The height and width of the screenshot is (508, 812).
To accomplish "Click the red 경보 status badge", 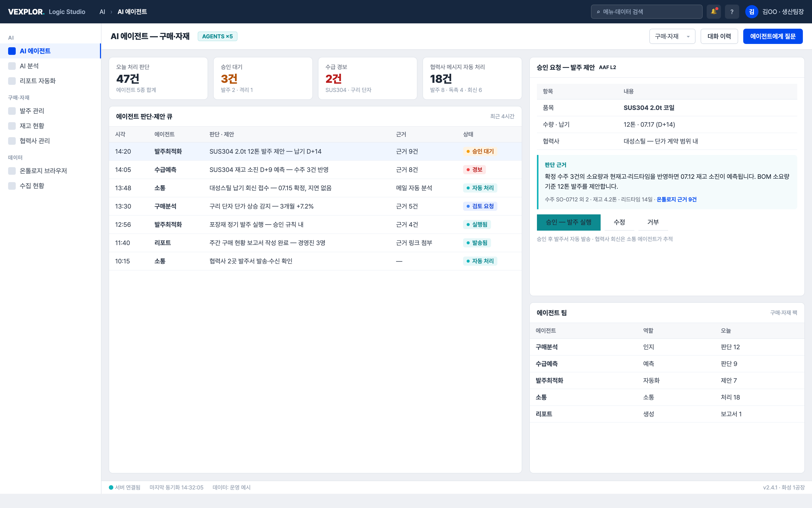I will pyautogui.click(x=474, y=170).
